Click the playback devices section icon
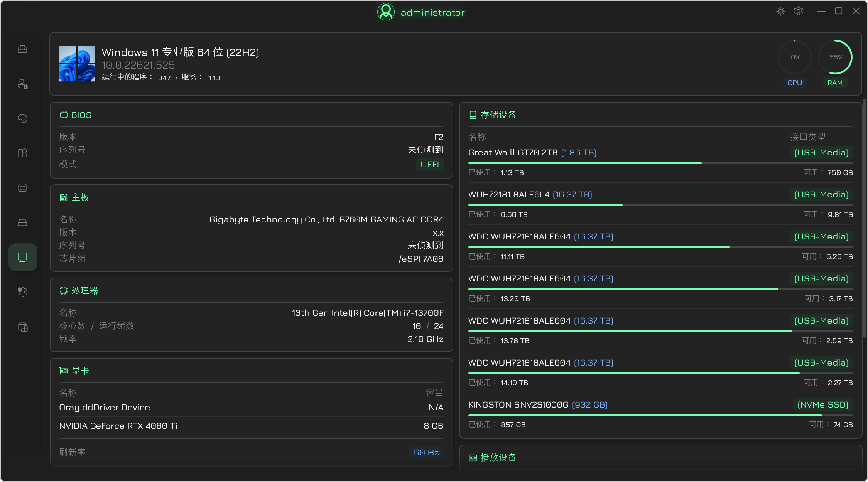This screenshot has width=868, height=482. point(473,458)
